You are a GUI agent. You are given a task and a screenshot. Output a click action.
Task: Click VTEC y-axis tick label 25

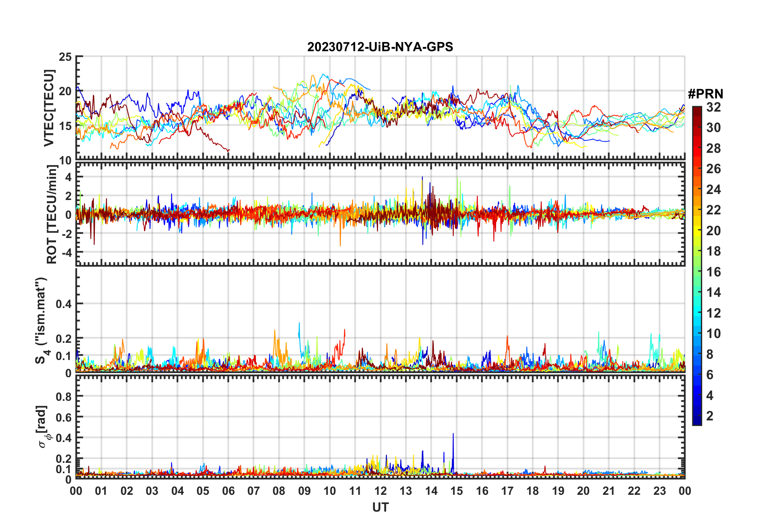tap(65, 57)
